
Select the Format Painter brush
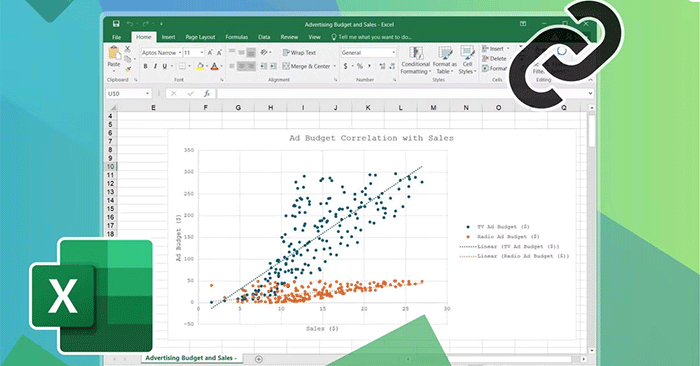pyautogui.click(x=128, y=69)
